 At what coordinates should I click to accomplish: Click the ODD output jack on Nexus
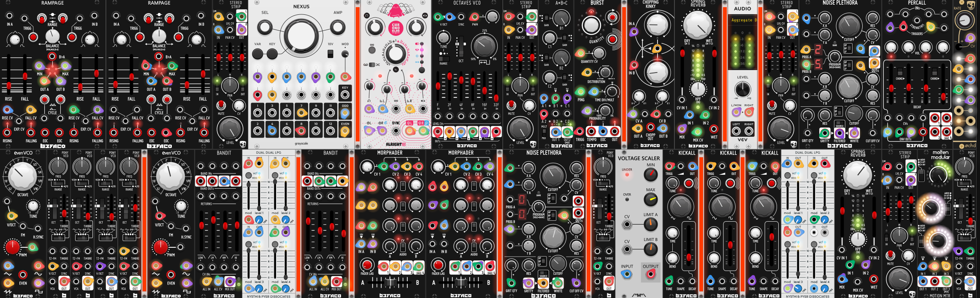click(x=345, y=113)
